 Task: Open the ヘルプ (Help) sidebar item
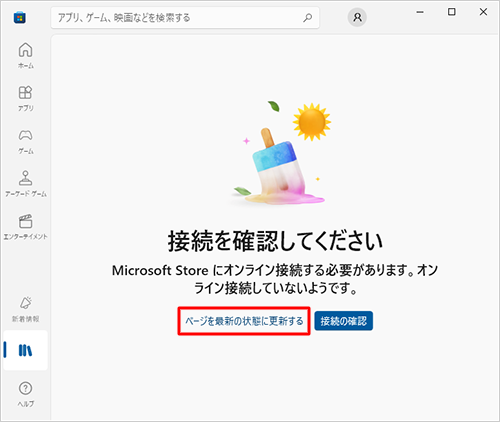(26, 394)
